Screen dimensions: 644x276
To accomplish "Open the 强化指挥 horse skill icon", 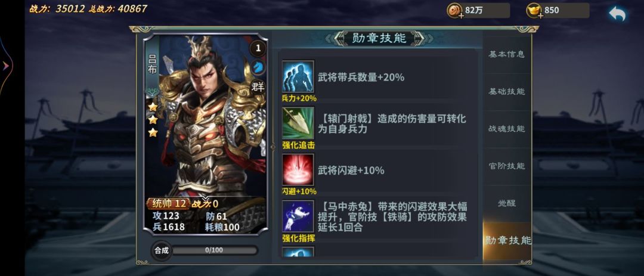I will click(298, 216).
